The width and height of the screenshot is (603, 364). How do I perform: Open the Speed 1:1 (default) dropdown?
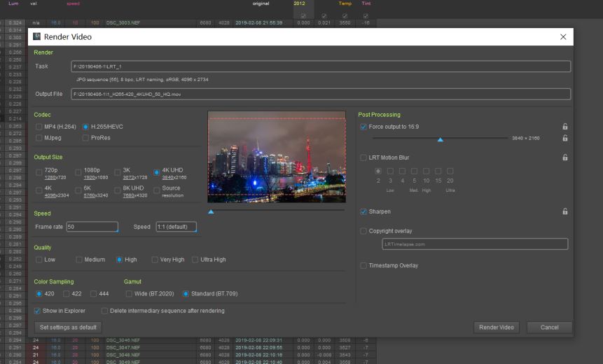pos(176,227)
